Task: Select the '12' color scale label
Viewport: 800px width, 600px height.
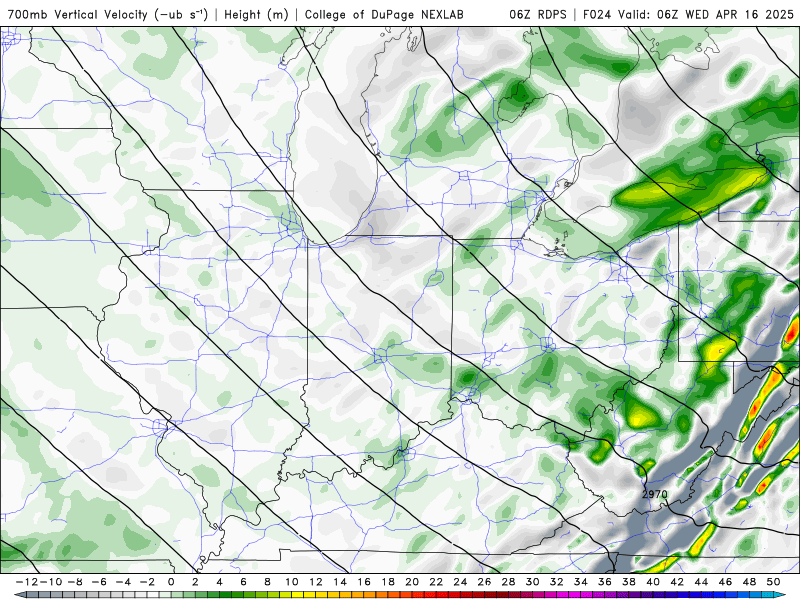Action: coord(316,582)
